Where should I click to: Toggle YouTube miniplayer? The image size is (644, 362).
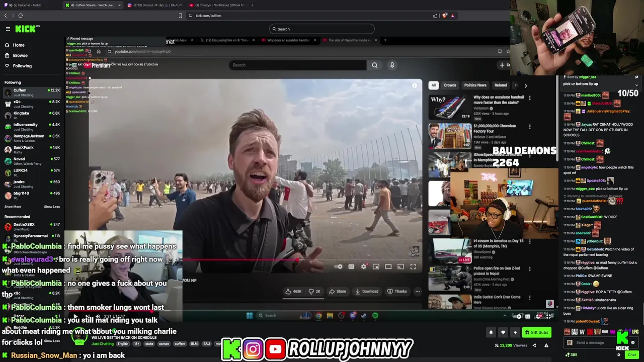[376, 266]
